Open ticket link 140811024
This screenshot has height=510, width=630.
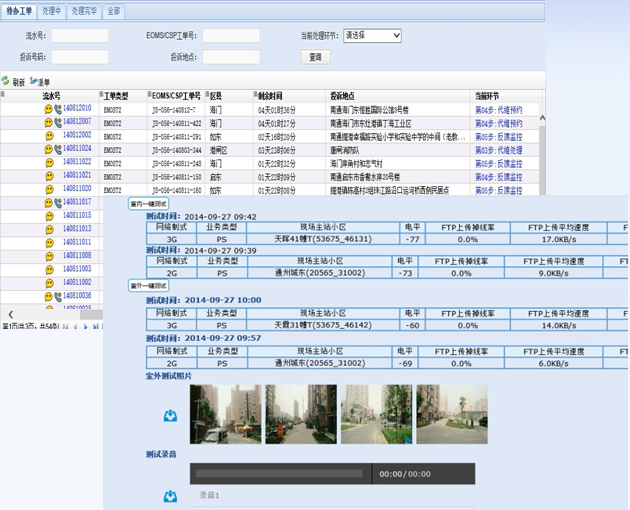[x=77, y=149]
